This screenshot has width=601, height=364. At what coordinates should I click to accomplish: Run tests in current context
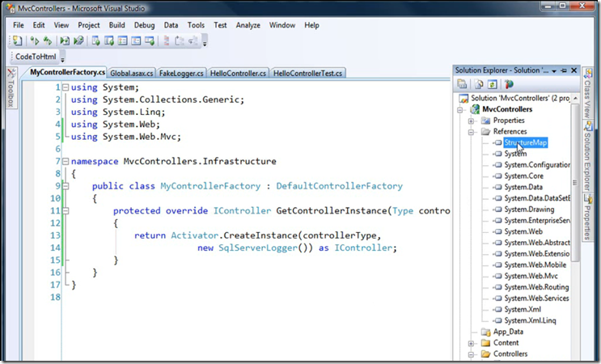(x=35, y=40)
